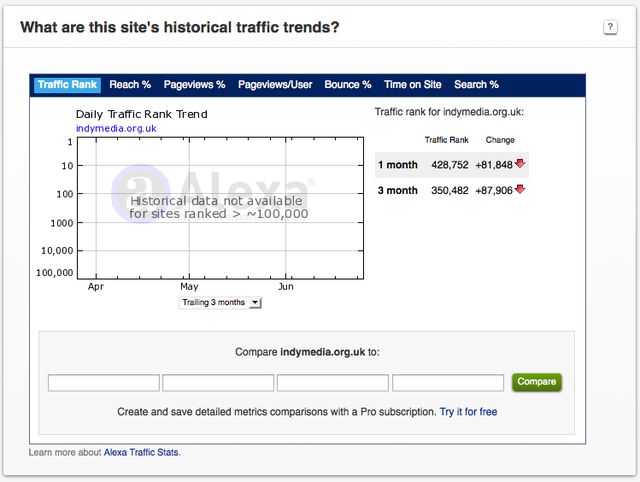Open the Search % tab
The image size is (640, 482).
(x=476, y=85)
